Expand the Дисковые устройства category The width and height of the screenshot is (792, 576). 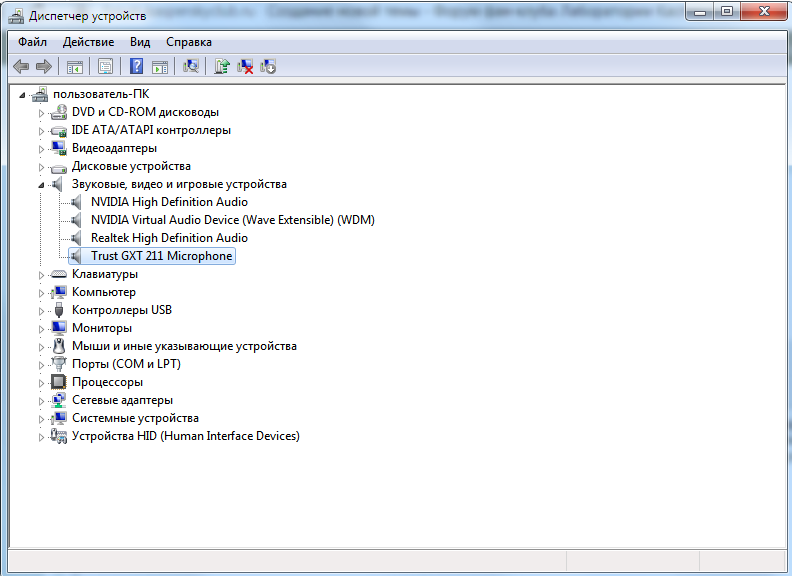click(41, 167)
